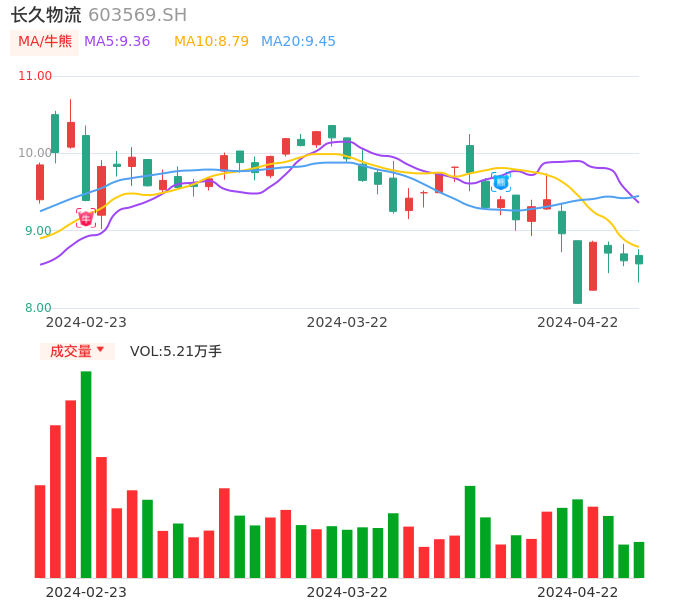Toggle the MA5:9.36 moving average label
Viewport: 686px width, 606px height.
tap(117, 42)
